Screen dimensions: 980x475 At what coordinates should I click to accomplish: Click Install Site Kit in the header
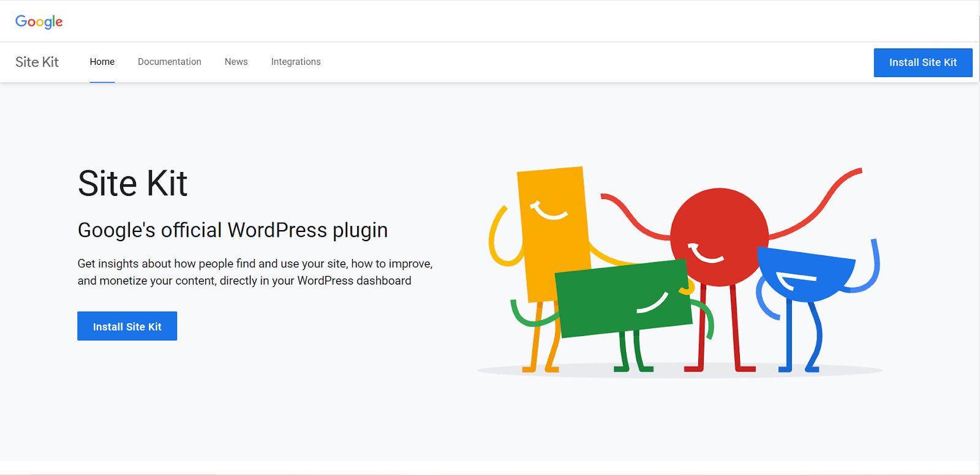pos(923,62)
